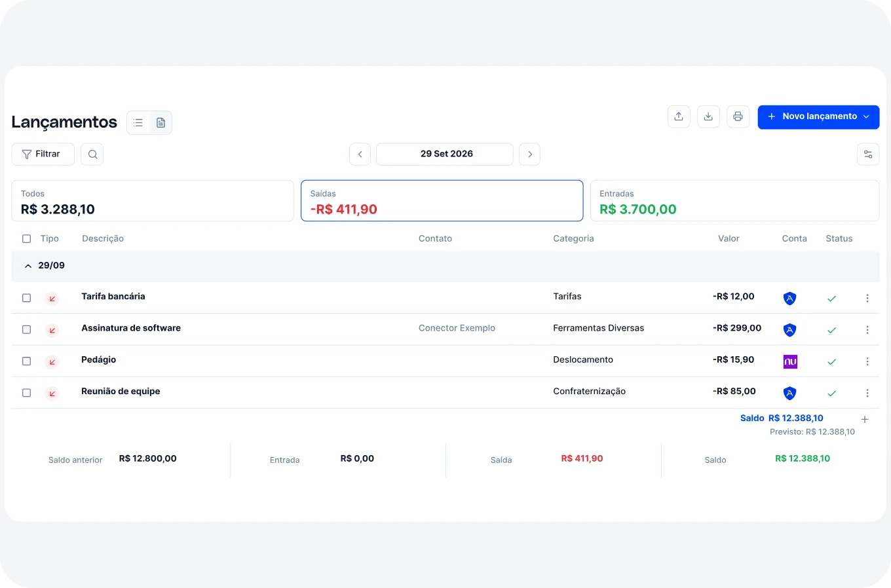Open more options for Reunião de equipe

[x=867, y=393]
